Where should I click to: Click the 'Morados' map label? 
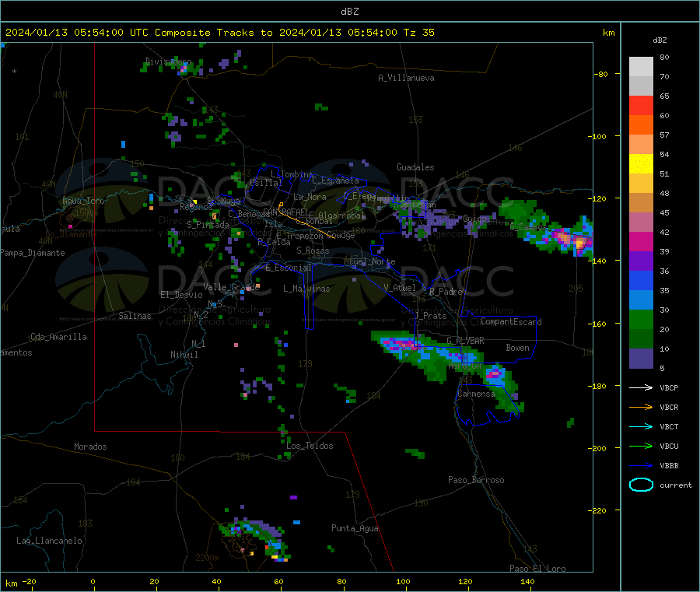[90, 447]
